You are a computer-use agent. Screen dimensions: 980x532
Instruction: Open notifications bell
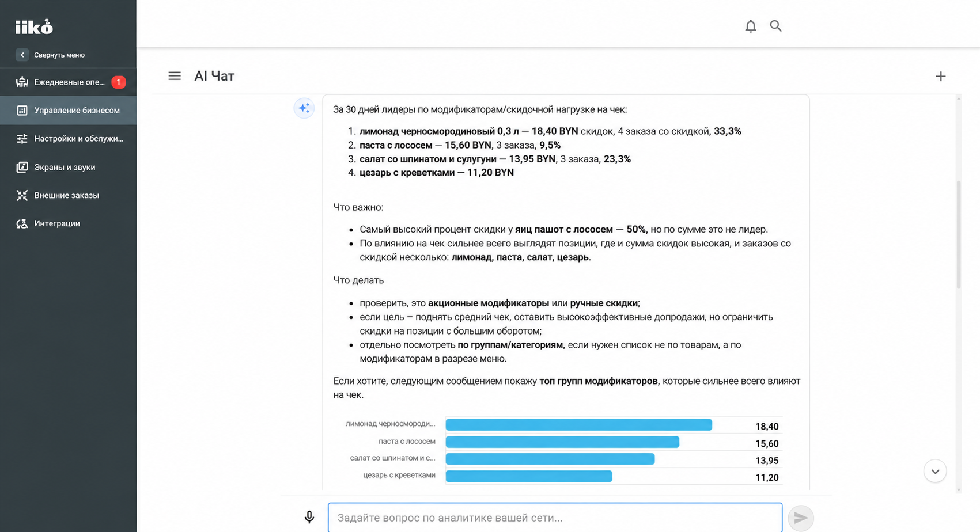click(750, 26)
